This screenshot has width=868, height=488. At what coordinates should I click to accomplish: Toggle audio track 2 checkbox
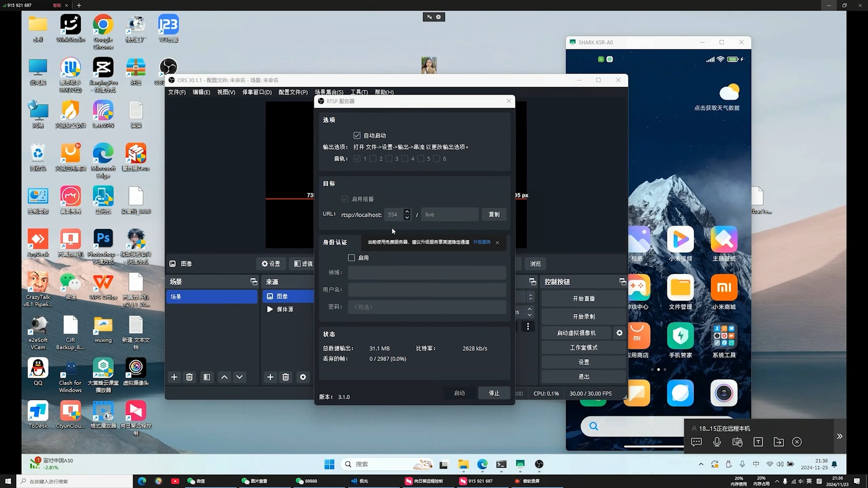(x=373, y=159)
